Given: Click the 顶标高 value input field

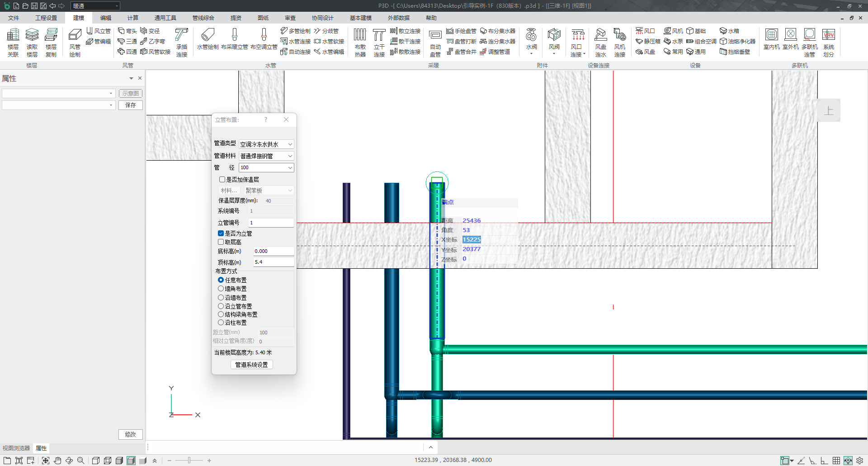Looking at the screenshot, I should coord(273,262).
